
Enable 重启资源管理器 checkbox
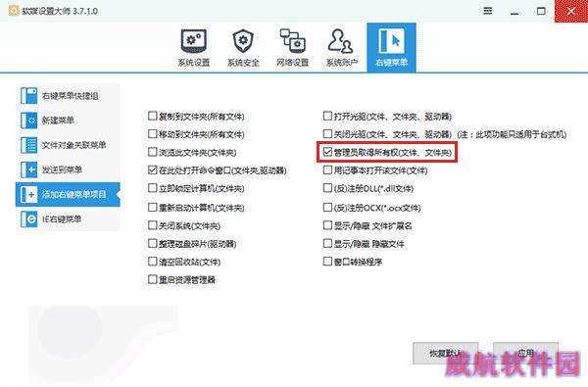tap(152, 279)
